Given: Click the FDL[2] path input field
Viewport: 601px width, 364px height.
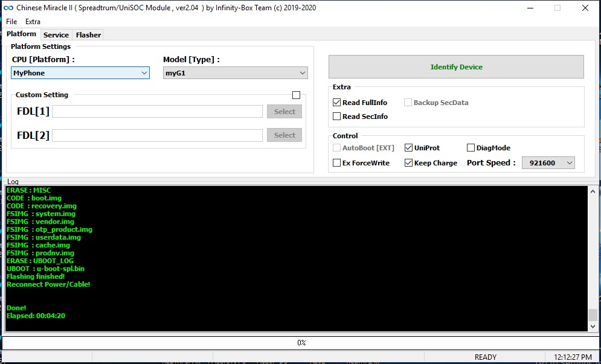Looking at the screenshot, I should (157, 135).
